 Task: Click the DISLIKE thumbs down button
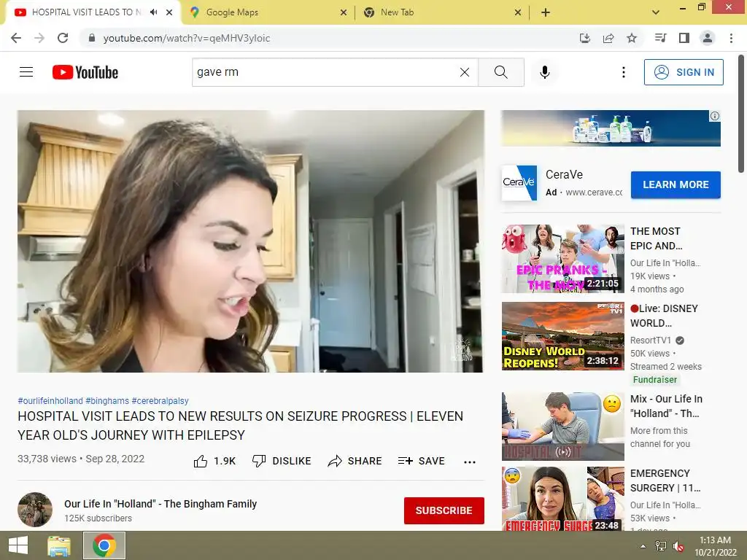coord(282,461)
